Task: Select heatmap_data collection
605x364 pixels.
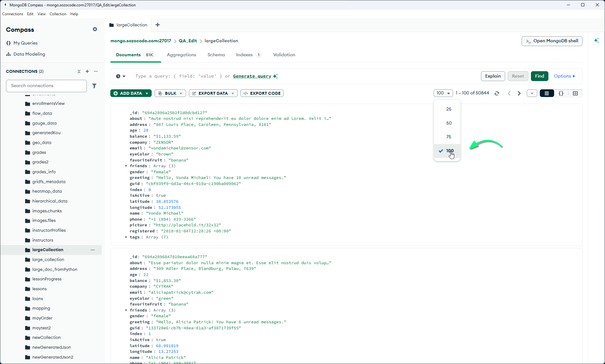Action: coord(47,191)
